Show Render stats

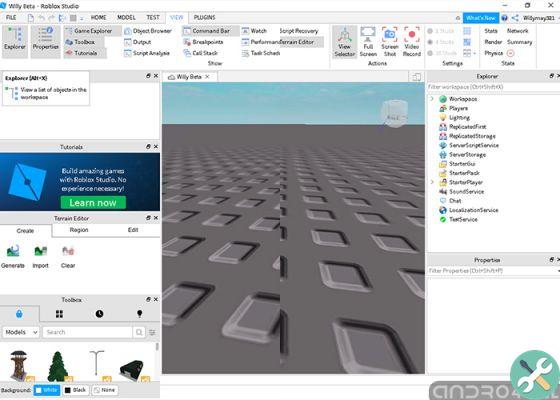(x=493, y=42)
